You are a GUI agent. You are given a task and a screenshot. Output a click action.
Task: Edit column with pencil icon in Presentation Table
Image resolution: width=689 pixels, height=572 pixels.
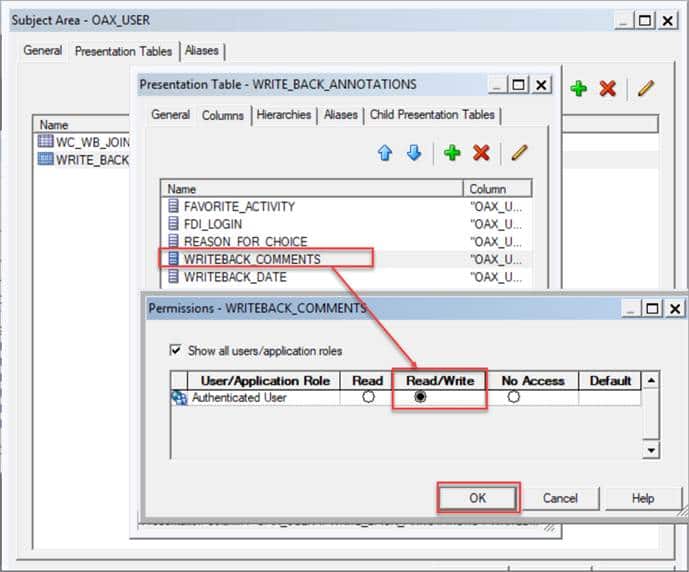519,153
